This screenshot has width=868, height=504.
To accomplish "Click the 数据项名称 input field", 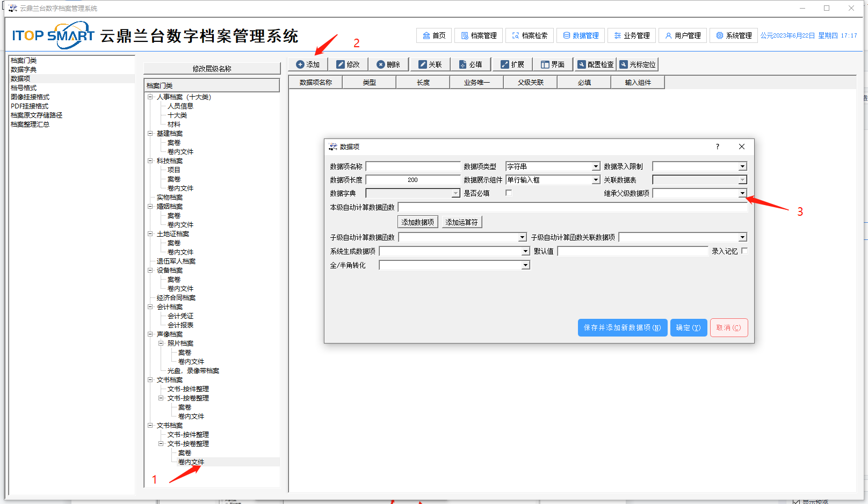I will pos(413,166).
